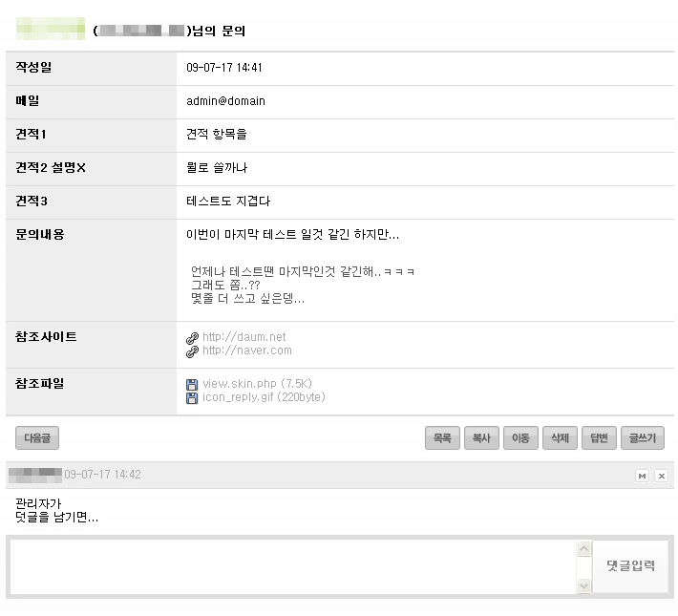Viewport: 678px width, 616px height.
Task: Open the http://naver.com reference link
Action: [247, 350]
